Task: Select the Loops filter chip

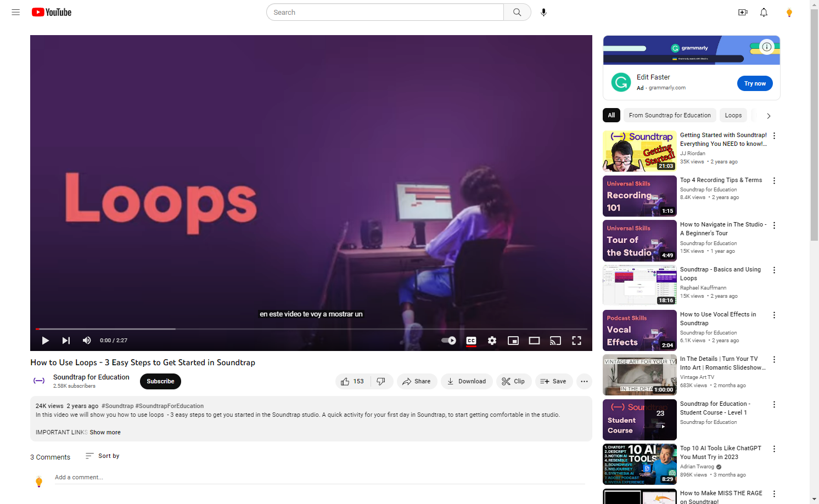Action: pyautogui.click(x=733, y=115)
